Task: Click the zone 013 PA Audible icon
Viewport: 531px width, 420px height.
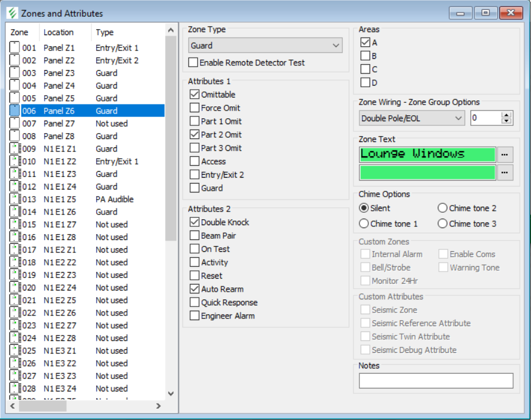Action: (x=15, y=199)
